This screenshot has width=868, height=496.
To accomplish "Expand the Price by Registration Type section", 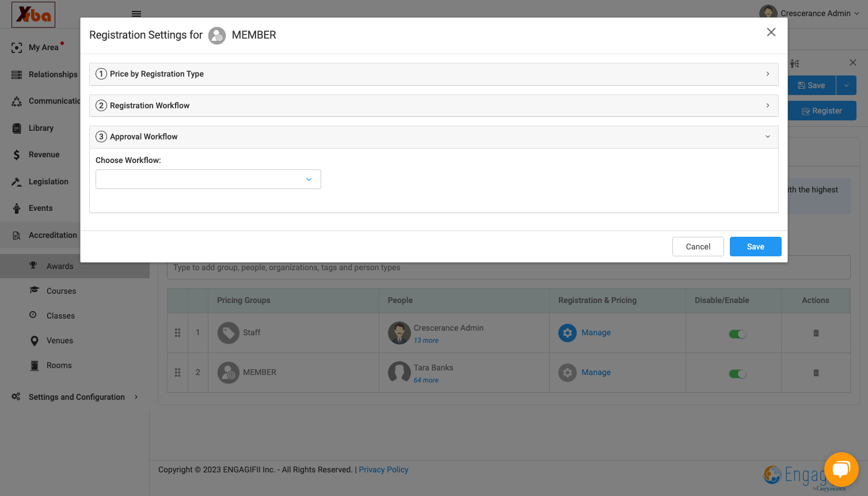I will point(434,74).
